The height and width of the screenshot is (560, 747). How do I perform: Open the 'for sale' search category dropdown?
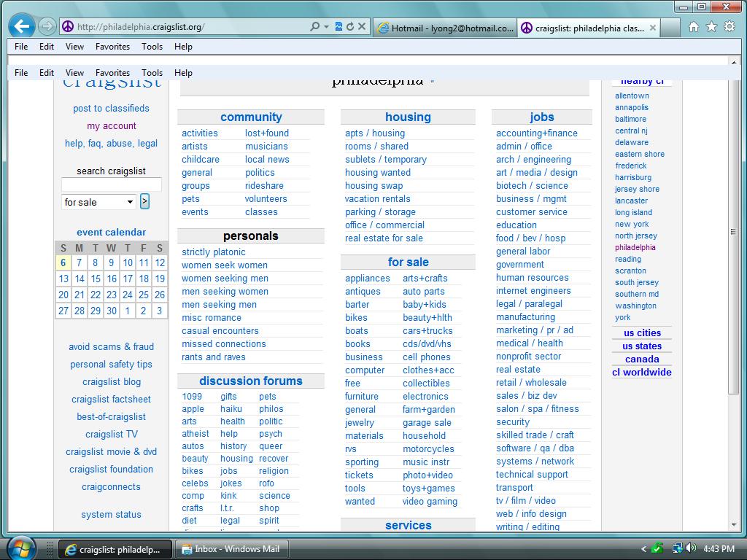[98, 202]
